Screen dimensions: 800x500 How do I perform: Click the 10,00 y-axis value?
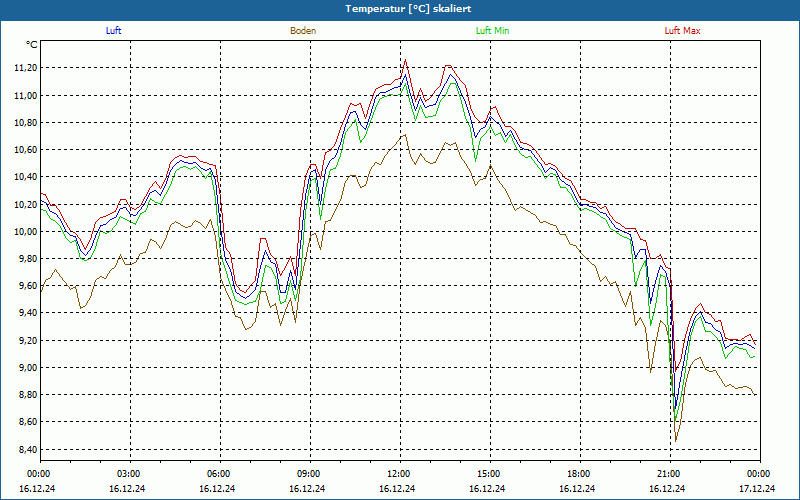coord(24,232)
